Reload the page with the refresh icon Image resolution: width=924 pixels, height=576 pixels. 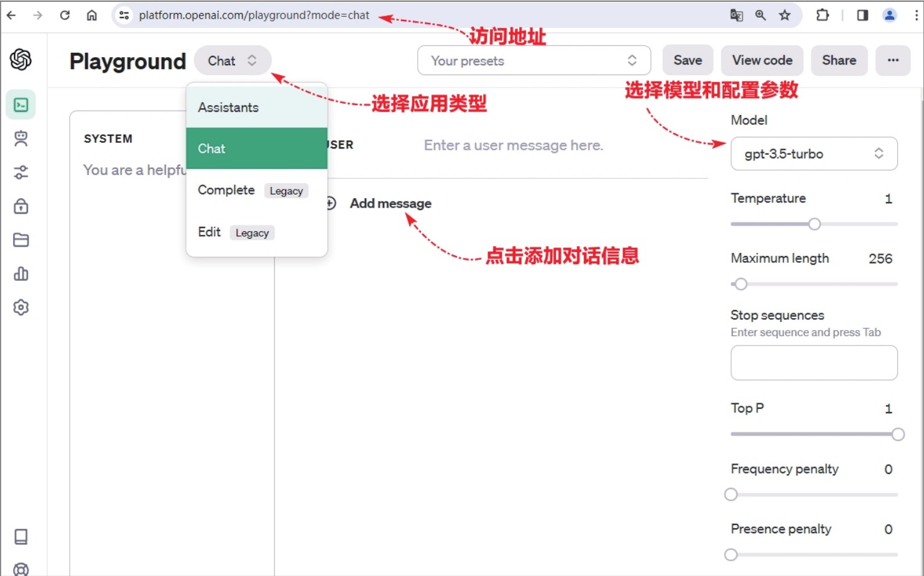click(65, 15)
